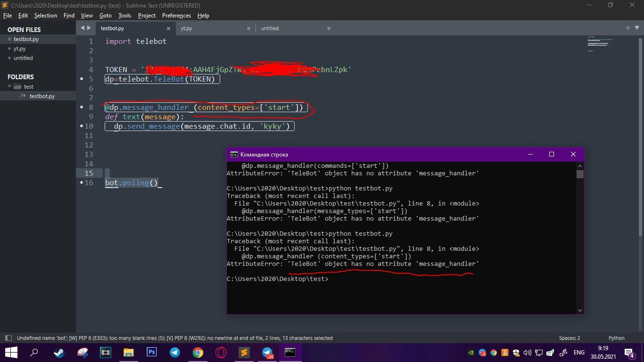Screen dimensions: 644x362
Task: Close the testbot.py tab
Action: coord(168,28)
